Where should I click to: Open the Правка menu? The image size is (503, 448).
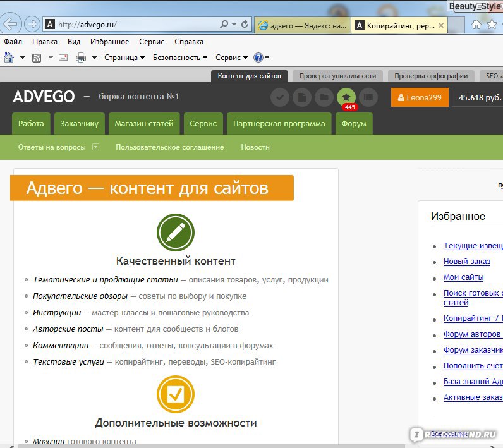(x=45, y=42)
